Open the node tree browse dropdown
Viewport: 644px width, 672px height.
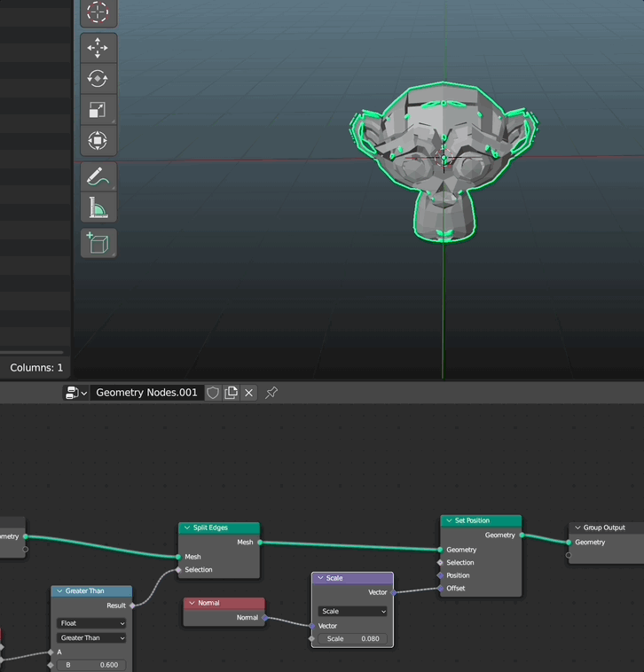[76, 393]
